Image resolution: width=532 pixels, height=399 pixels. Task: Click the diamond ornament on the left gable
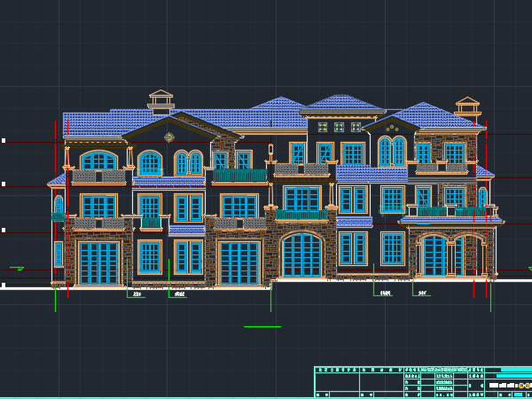click(x=168, y=137)
